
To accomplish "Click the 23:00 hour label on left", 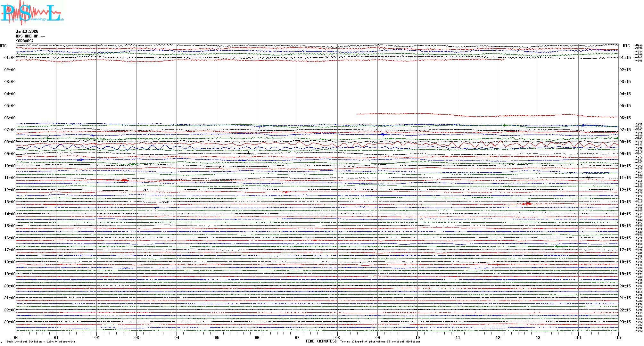I will (10, 322).
